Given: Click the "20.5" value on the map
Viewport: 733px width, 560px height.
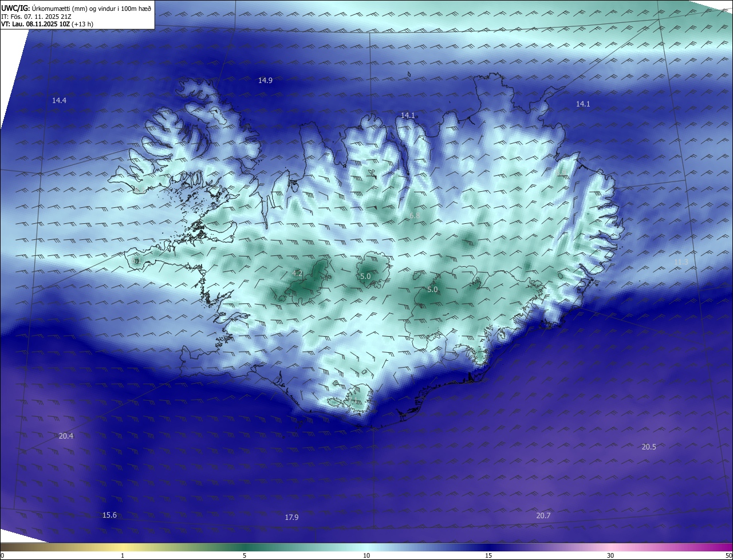Looking at the screenshot, I should (x=649, y=447).
